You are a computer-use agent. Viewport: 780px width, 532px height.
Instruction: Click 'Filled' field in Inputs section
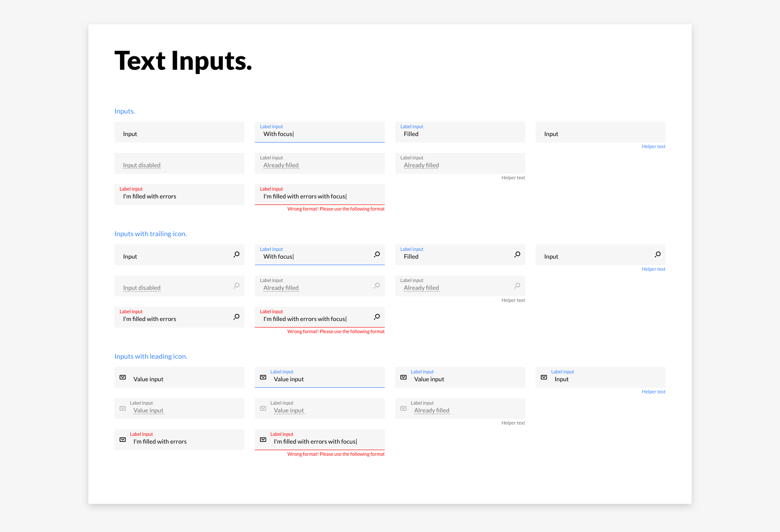pyautogui.click(x=460, y=132)
